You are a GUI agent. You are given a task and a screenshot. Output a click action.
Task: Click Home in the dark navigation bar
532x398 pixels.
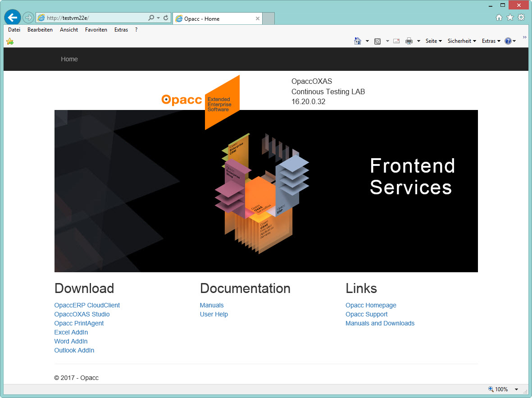[69, 59]
